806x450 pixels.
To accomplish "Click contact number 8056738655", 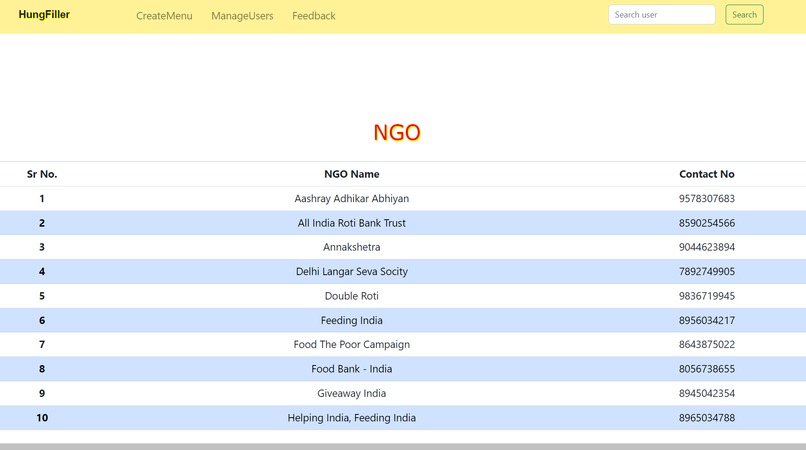I will (707, 369).
